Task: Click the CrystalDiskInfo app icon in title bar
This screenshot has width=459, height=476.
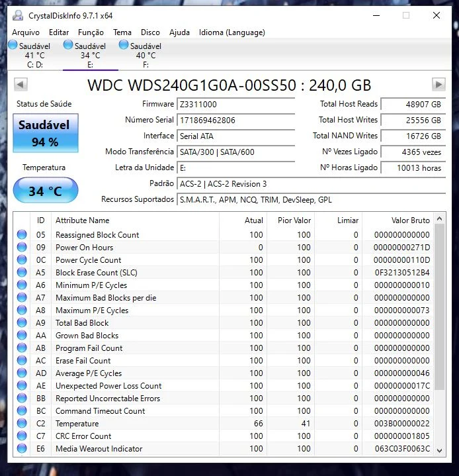Action: (18, 15)
